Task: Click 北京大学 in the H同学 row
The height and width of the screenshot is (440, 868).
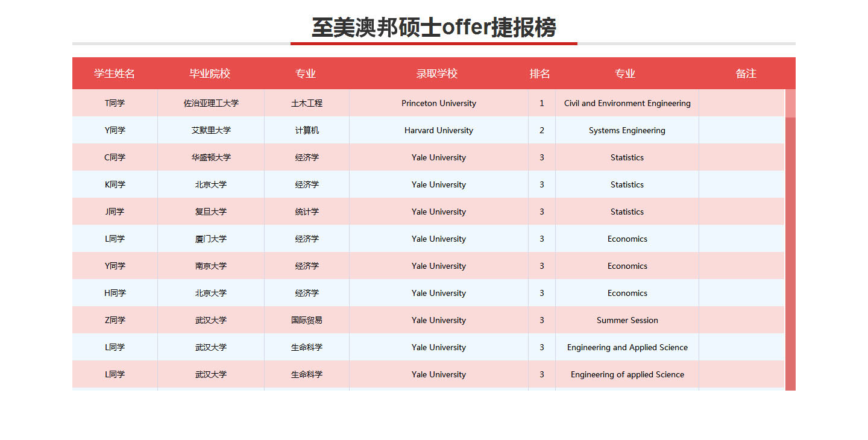Action: click(211, 293)
